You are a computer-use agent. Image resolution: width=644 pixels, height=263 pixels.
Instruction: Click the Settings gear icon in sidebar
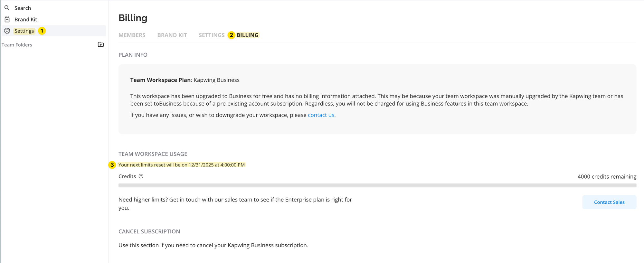[7, 31]
